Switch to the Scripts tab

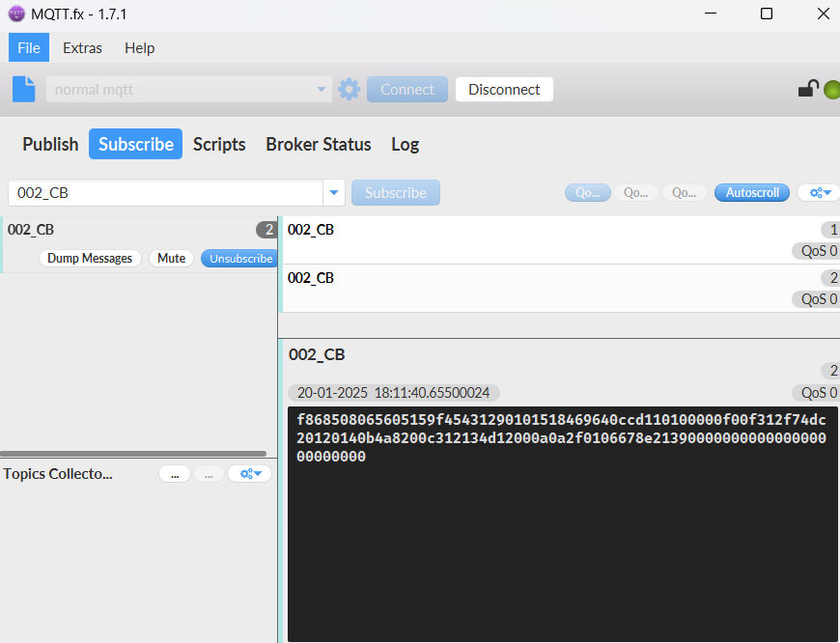click(x=219, y=144)
